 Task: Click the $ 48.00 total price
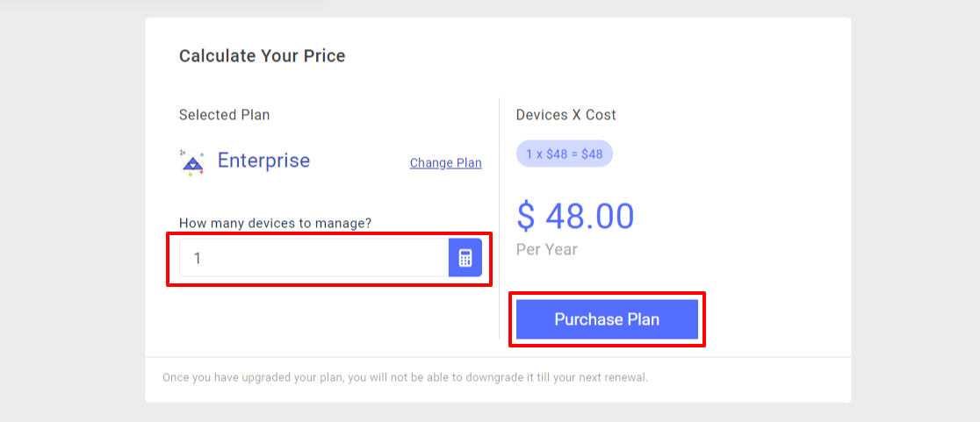tap(575, 216)
